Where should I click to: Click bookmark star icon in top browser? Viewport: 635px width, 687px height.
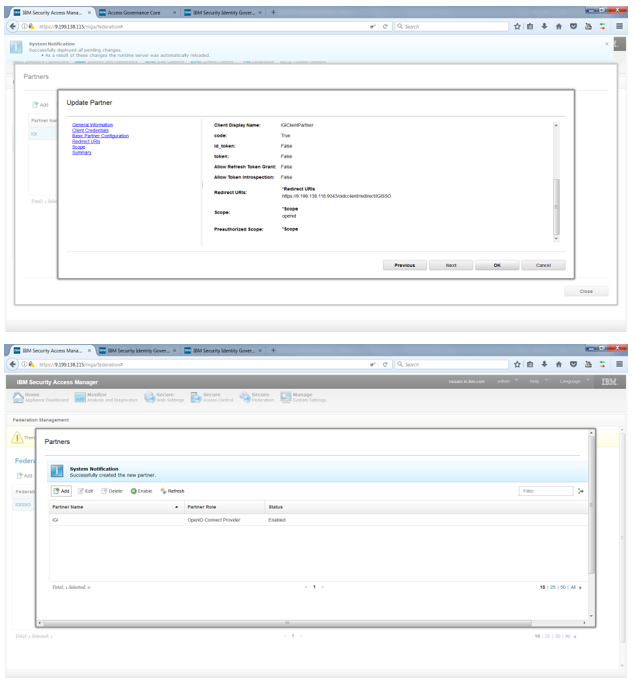click(517, 26)
